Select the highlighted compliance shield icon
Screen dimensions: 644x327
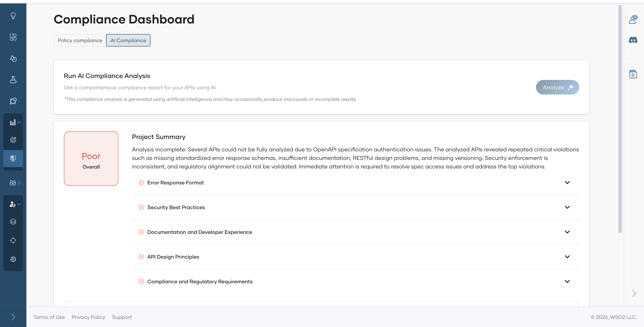[x=13, y=158]
